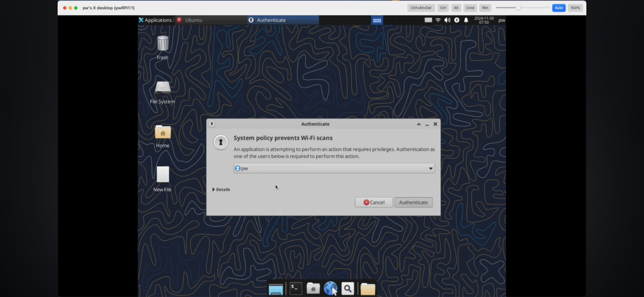Open the Applications menu
This screenshot has height=297, width=644.
[156, 20]
